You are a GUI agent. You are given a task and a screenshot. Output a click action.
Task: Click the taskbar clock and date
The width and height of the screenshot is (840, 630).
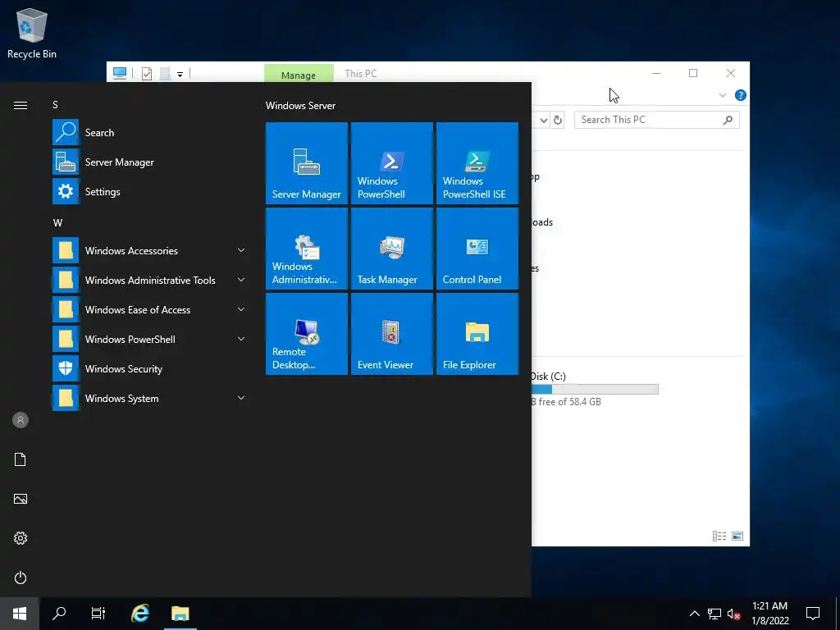tap(769, 614)
